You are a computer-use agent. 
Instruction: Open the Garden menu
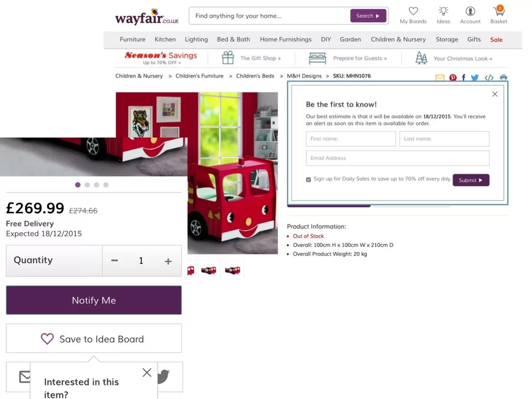[x=351, y=39]
